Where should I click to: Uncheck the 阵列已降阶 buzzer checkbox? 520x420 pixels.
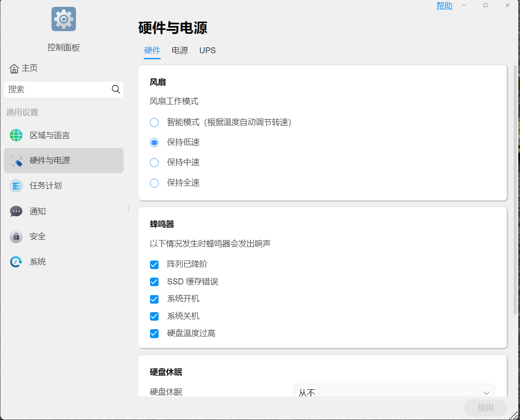154,265
